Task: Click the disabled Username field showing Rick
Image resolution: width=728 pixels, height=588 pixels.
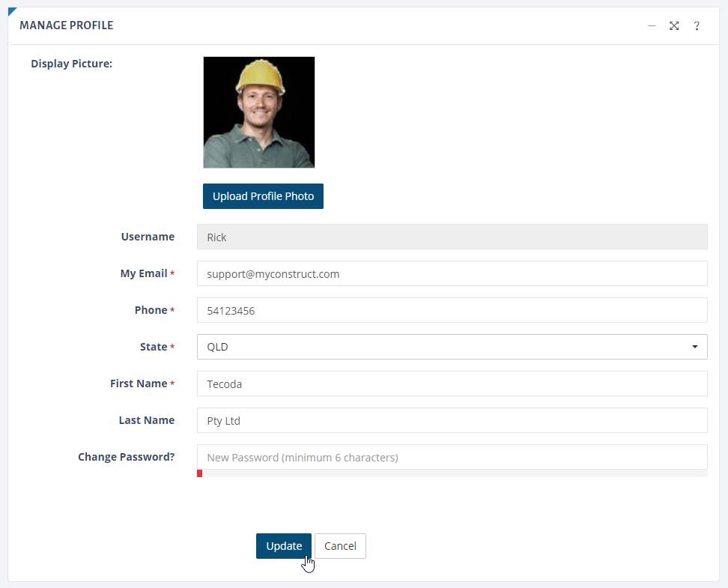Action: [452, 237]
